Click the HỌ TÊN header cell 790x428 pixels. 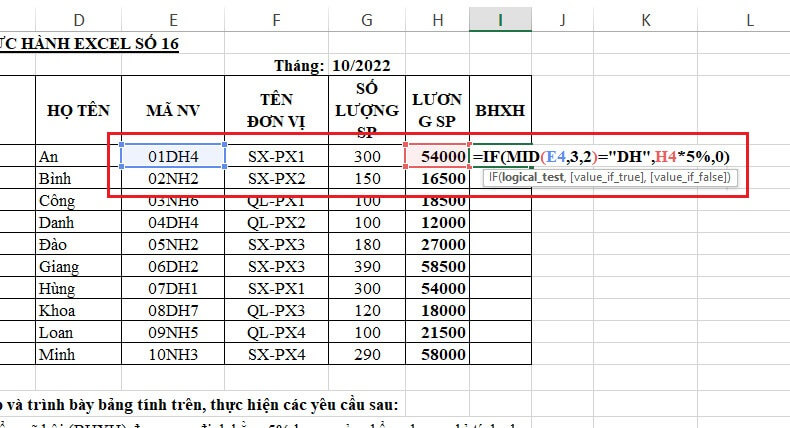(x=79, y=110)
